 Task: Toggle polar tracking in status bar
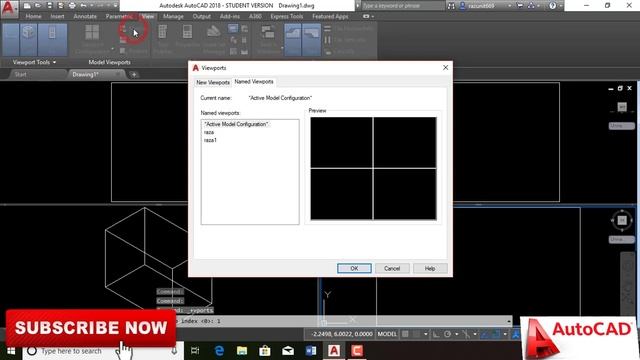[x=447, y=334]
